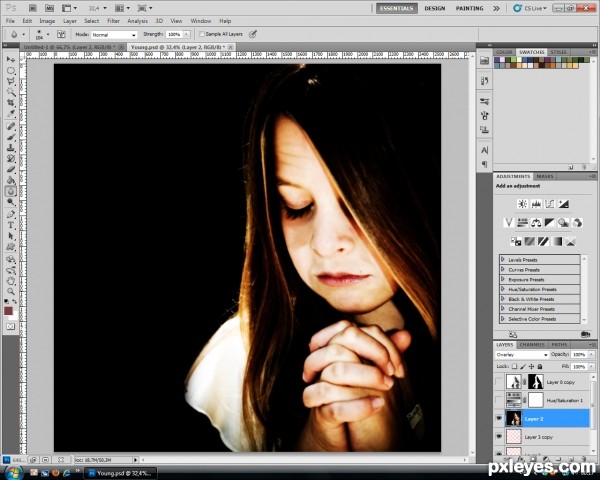
Task: Click the foreground color swatch
Action: pos(8,310)
